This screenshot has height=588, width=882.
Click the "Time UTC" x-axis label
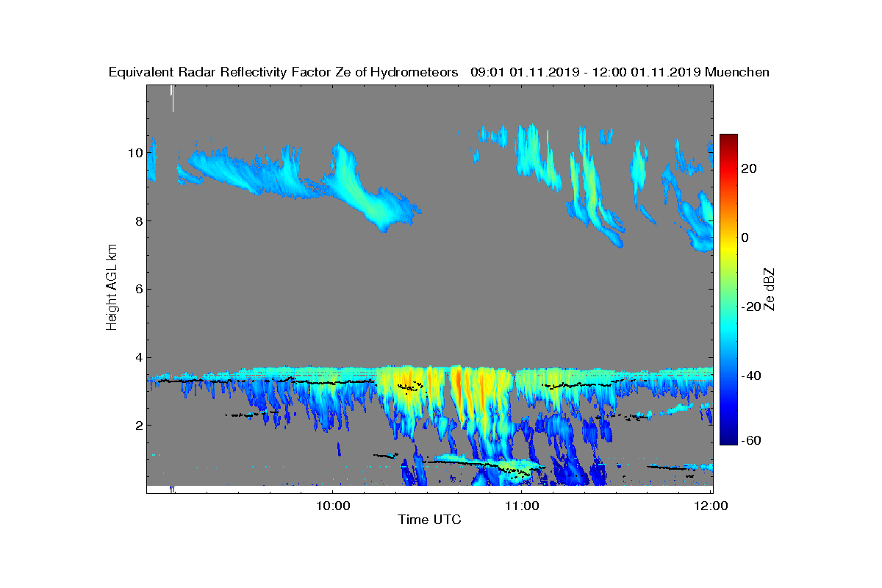point(430,520)
